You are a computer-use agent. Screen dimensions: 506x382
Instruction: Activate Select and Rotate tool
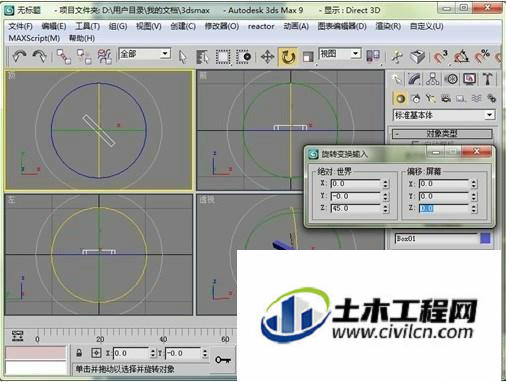coord(288,57)
